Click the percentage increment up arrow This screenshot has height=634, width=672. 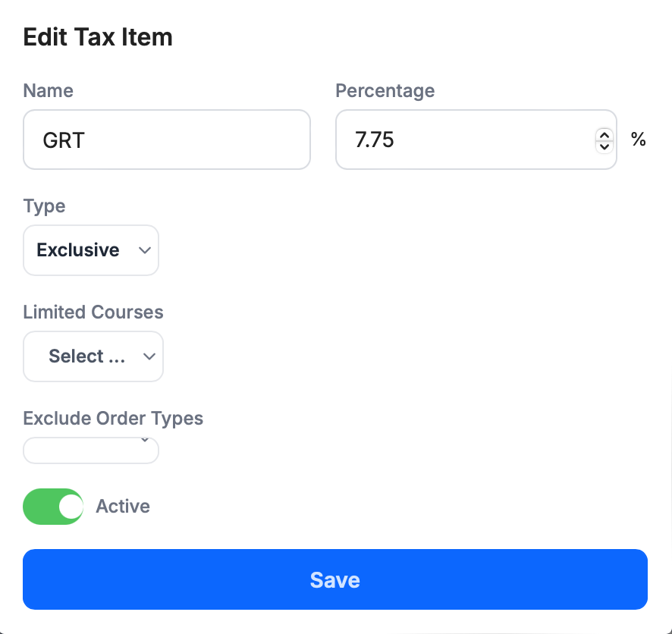click(604, 134)
